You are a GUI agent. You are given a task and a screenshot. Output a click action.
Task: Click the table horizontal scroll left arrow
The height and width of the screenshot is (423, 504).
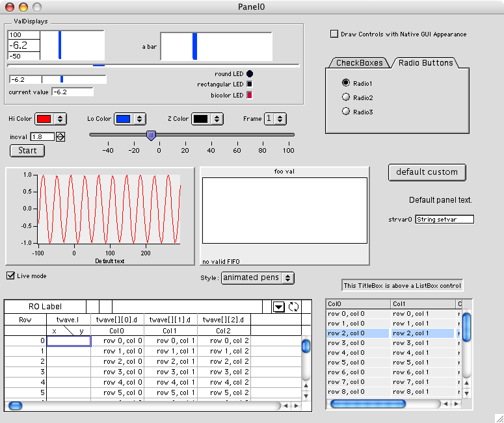click(285, 406)
